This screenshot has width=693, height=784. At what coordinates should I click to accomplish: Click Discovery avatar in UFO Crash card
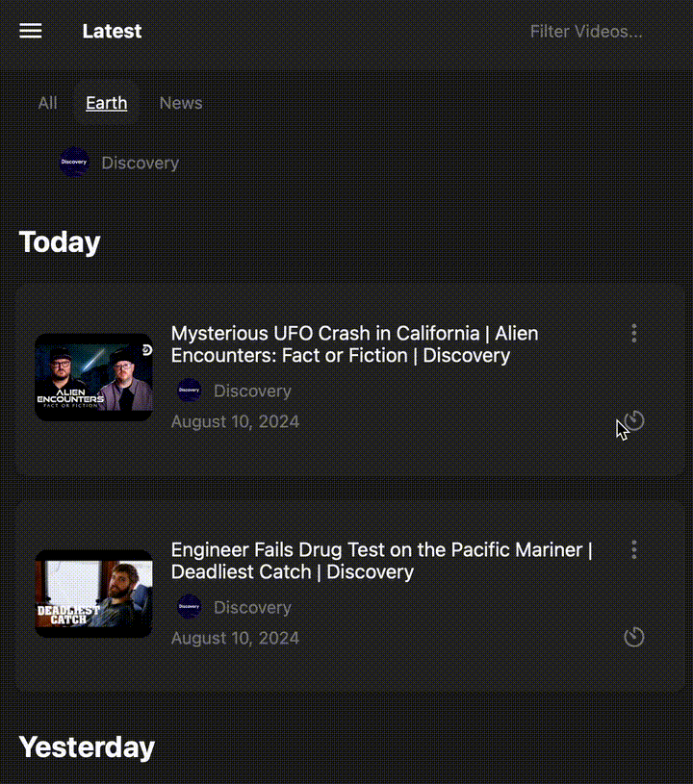coord(190,390)
